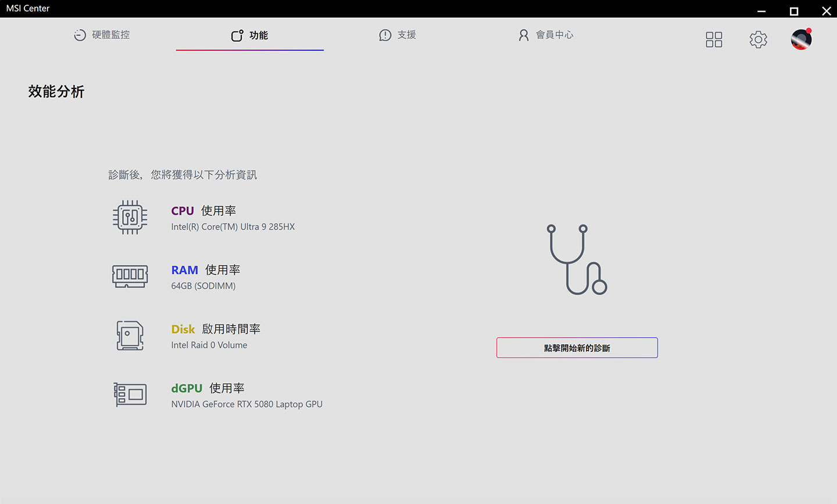The height and width of the screenshot is (504, 837).
Task: Click the stethoscope diagnosis icon
Action: tap(577, 259)
